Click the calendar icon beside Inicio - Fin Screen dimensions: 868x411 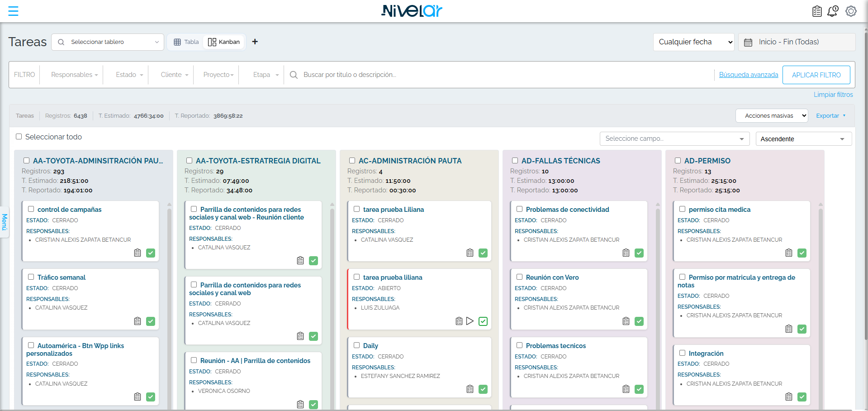(748, 42)
